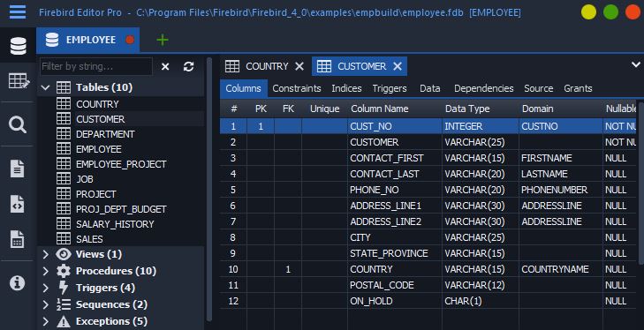This screenshot has height=330, width=644.
Task: Select CUSTOMER table in tree
Action: pos(100,119)
